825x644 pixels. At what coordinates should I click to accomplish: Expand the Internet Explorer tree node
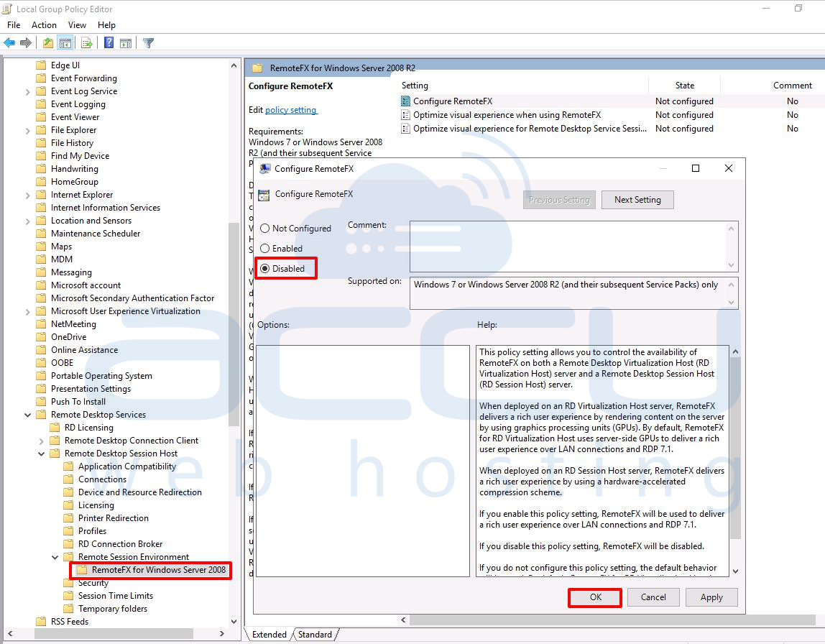28,195
